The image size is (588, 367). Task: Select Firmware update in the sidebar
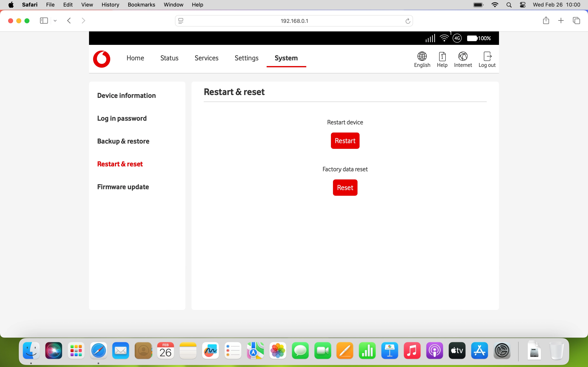tap(123, 187)
